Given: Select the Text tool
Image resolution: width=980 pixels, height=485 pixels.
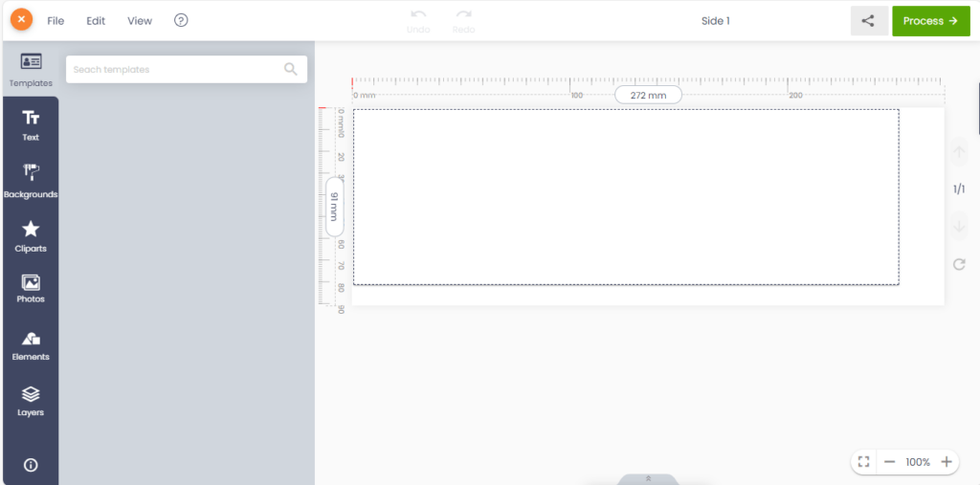Looking at the screenshot, I should (31, 124).
